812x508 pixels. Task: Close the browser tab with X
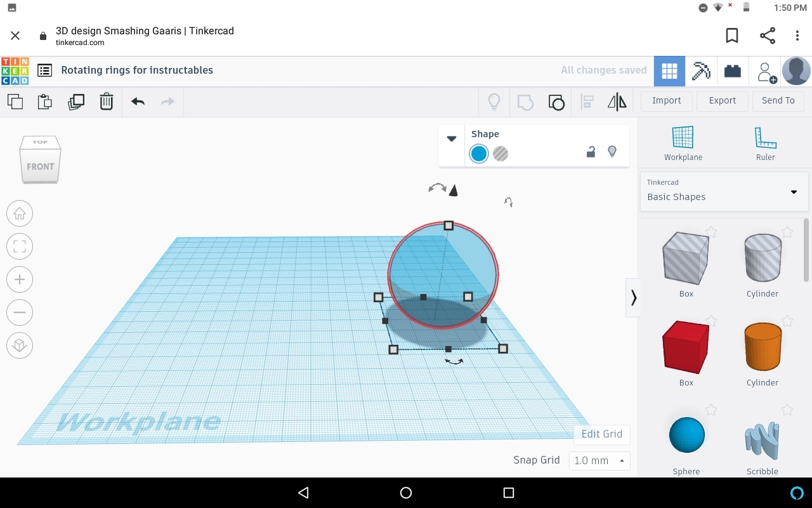pos(15,36)
